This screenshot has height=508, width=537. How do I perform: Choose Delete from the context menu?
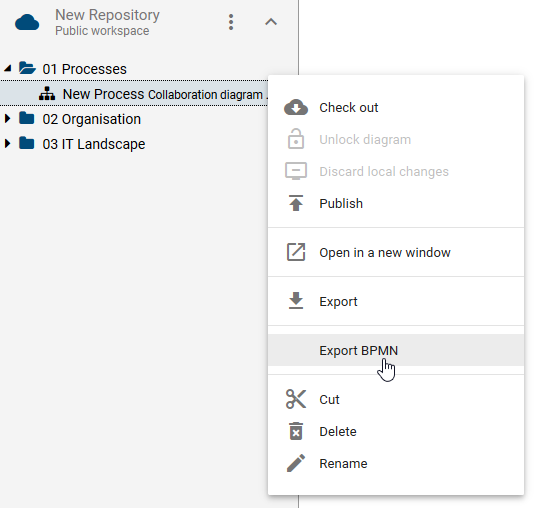tap(396, 431)
